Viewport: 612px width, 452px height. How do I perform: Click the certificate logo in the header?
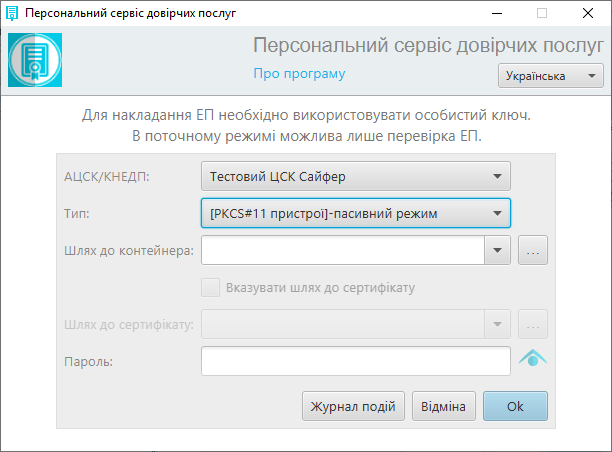(35, 60)
